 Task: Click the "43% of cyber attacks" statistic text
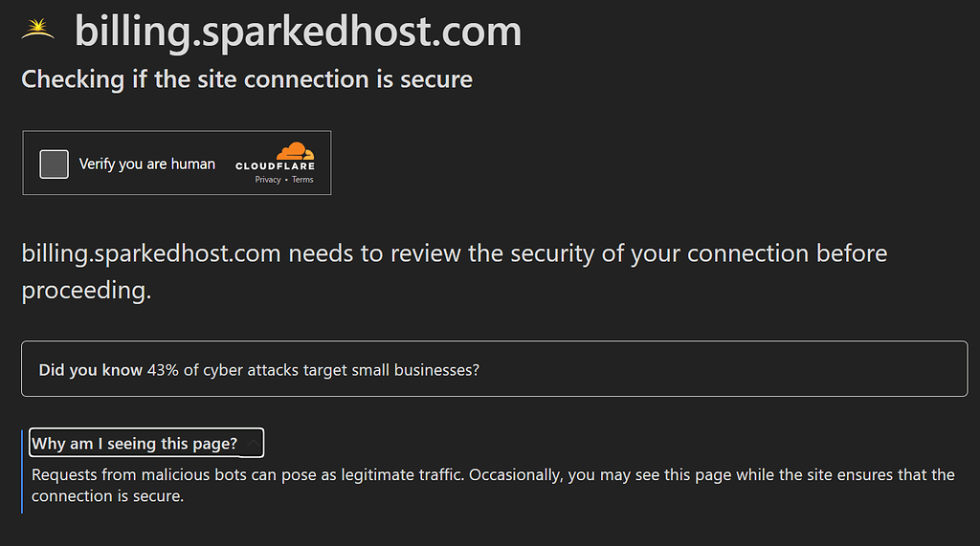click(223, 370)
